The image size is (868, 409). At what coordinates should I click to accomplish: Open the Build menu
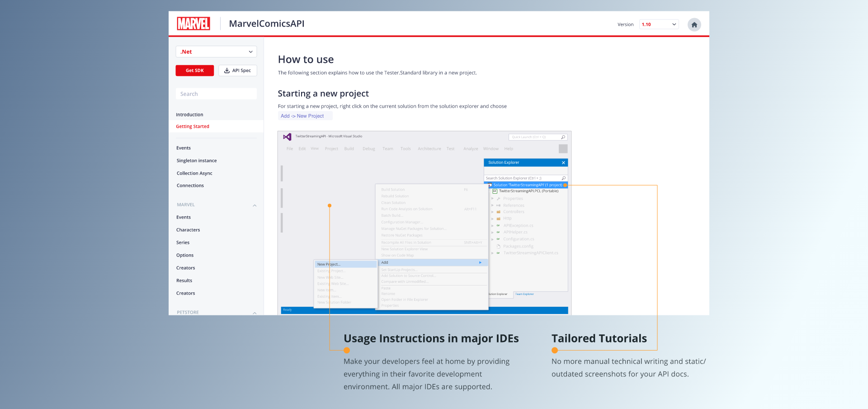pyautogui.click(x=349, y=149)
